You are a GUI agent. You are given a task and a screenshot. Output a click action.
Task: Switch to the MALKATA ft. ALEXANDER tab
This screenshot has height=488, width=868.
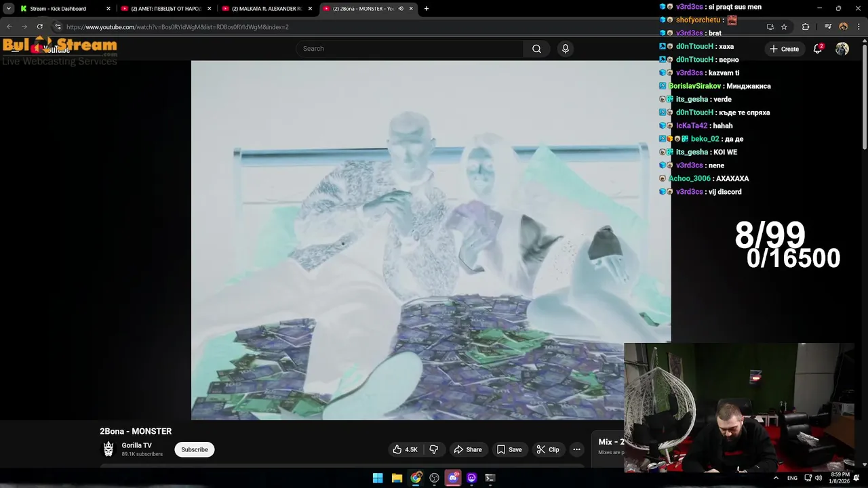pos(268,9)
